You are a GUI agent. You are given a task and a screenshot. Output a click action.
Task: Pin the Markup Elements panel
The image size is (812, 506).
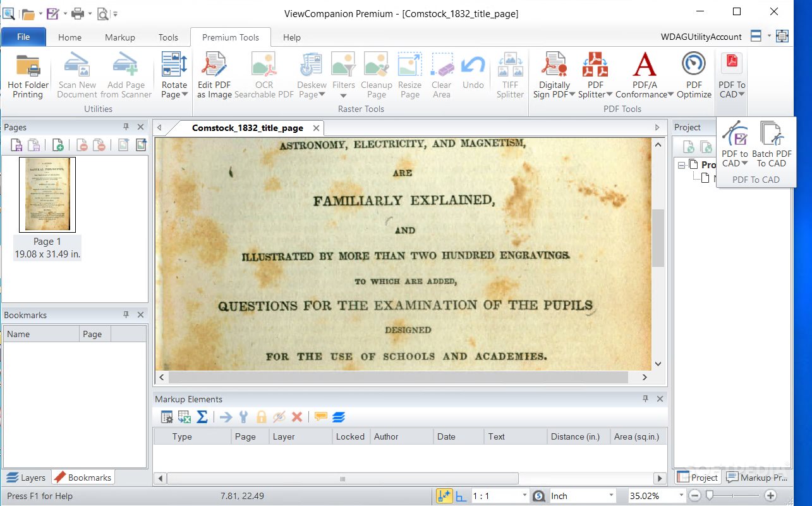click(x=645, y=398)
